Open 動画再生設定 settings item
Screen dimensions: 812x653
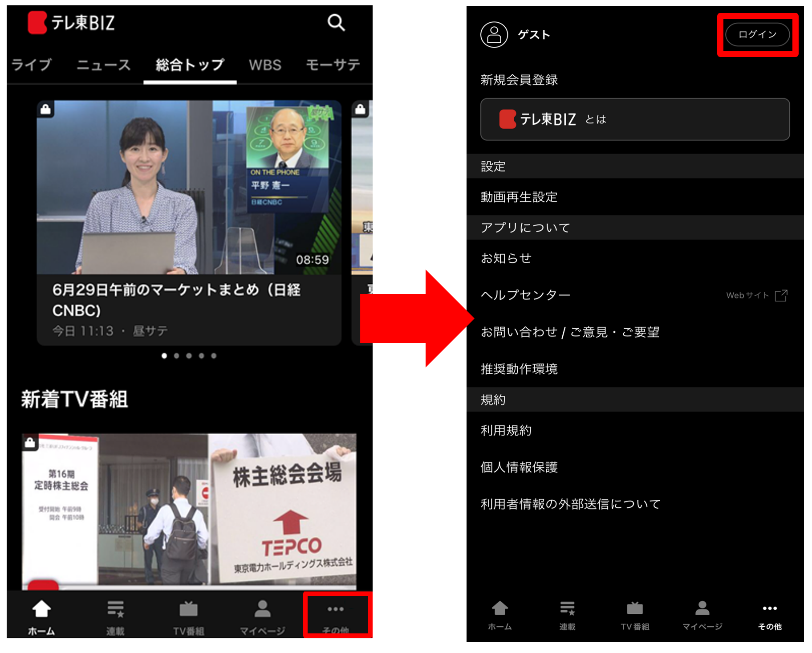[x=519, y=197]
